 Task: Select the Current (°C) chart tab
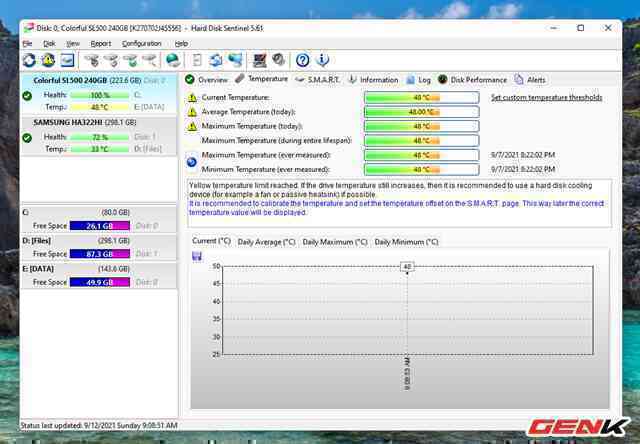coord(211,241)
